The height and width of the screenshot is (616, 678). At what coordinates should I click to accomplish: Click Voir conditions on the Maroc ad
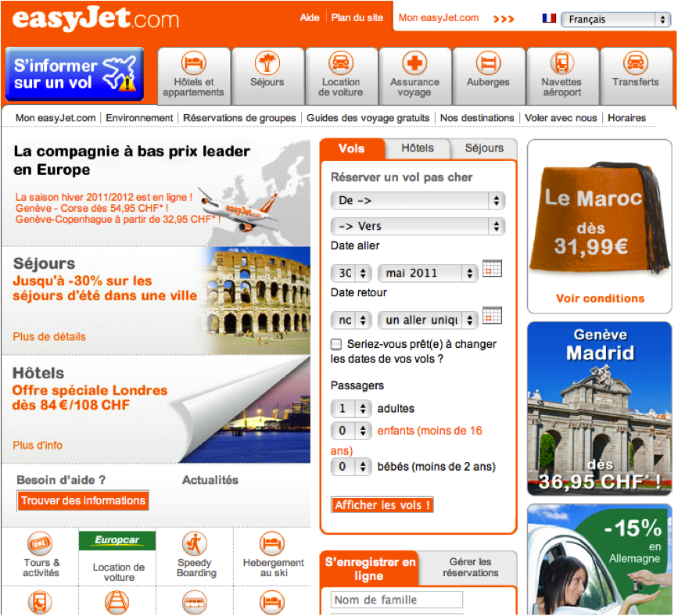point(600,299)
